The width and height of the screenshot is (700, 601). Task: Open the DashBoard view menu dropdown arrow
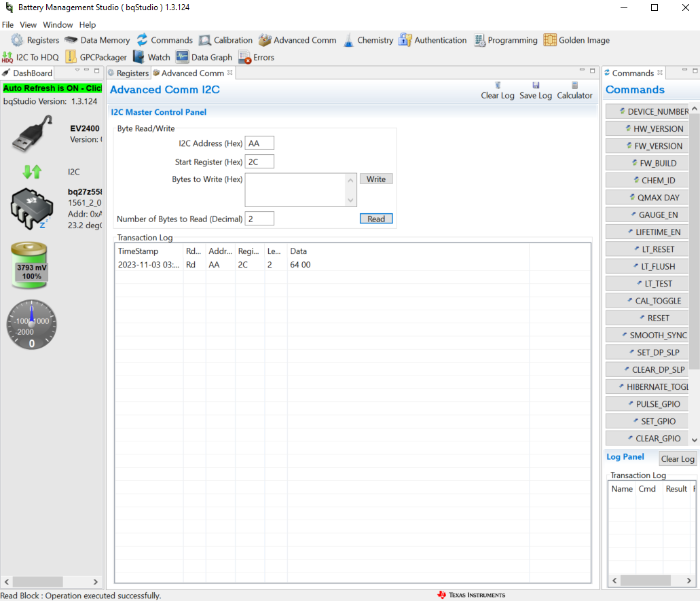[77, 71]
